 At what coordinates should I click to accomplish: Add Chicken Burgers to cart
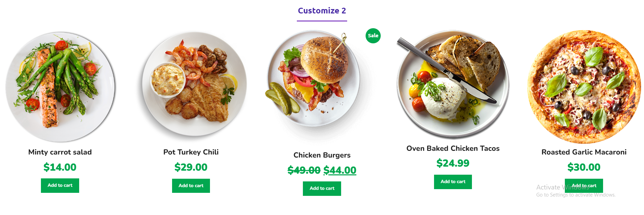pos(322,188)
